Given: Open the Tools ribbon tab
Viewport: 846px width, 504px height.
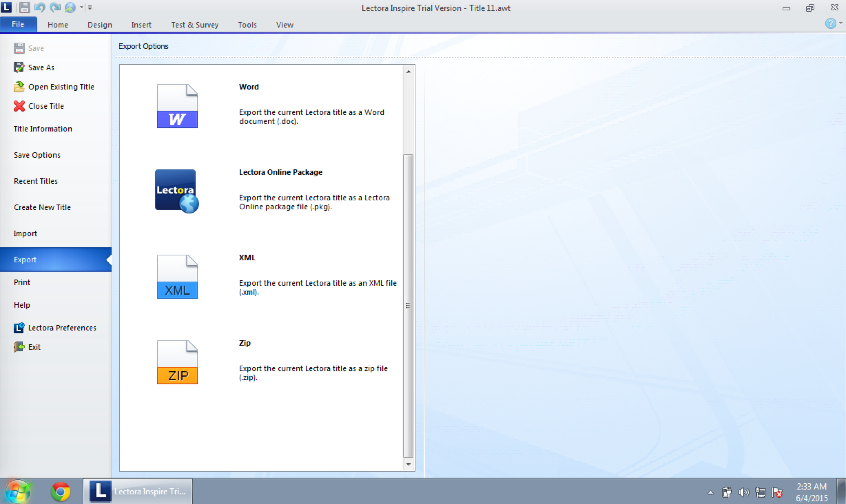Looking at the screenshot, I should pyautogui.click(x=247, y=25).
